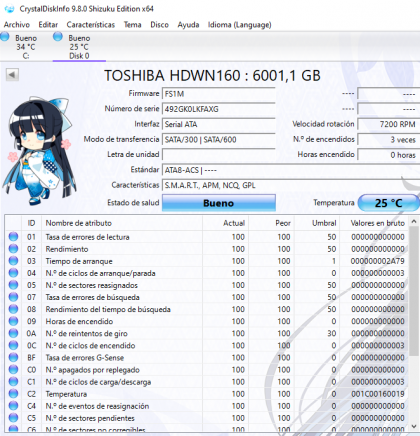Open the Tema menu
420x436 pixels.
(x=132, y=25)
